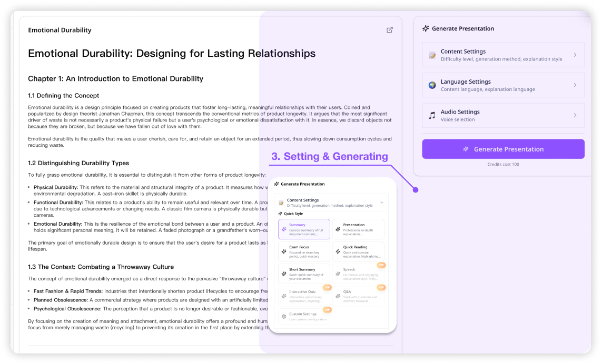
Task: Pick the Short Summary quick style
Action: 304,274
